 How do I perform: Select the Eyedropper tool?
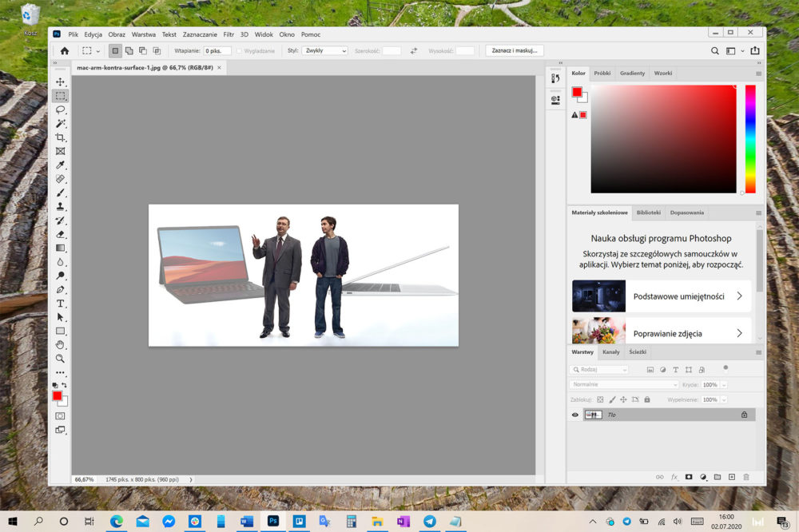click(60, 165)
